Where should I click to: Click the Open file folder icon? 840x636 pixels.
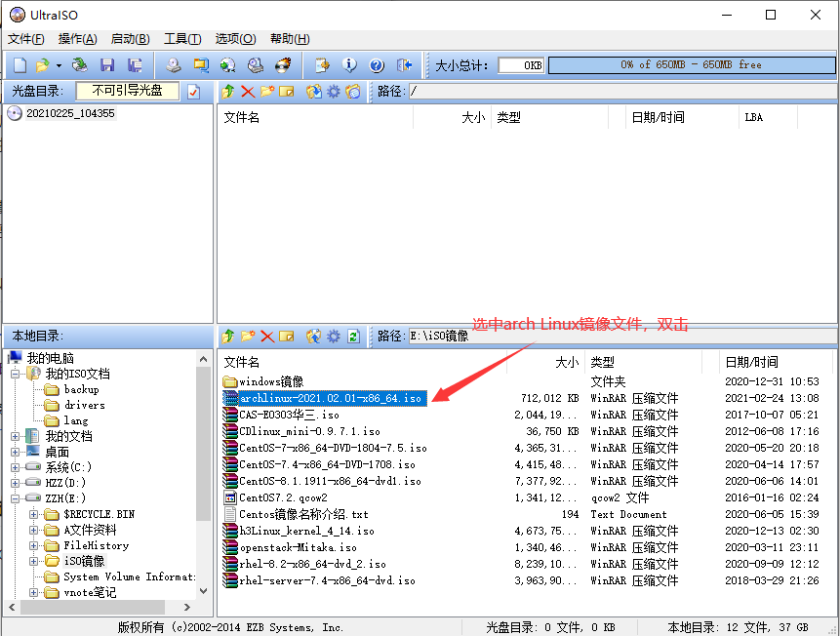(42, 65)
